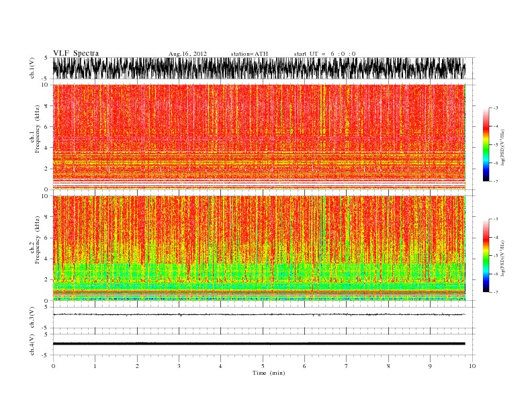Click time axis tick label "0"
532x411 pixels.
(53, 366)
